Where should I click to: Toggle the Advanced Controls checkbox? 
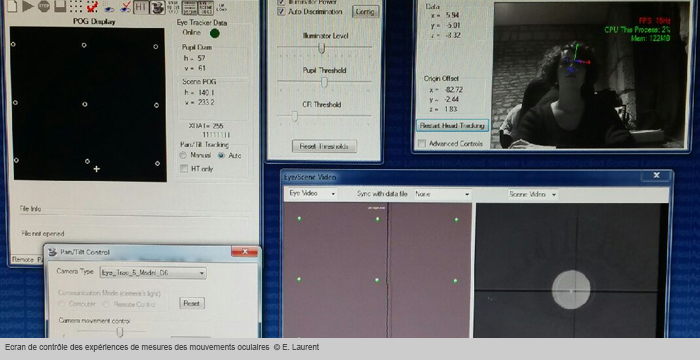pyautogui.click(x=421, y=144)
